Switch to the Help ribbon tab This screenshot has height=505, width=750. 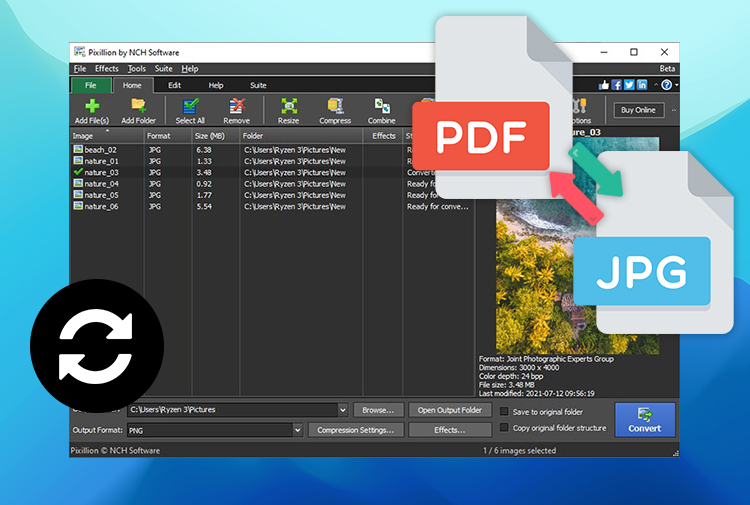click(x=216, y=86)
